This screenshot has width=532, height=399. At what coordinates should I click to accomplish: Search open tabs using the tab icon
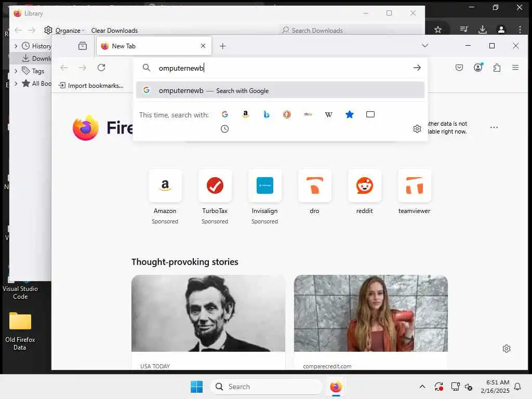pyautogui.click(x=370, y=114)
